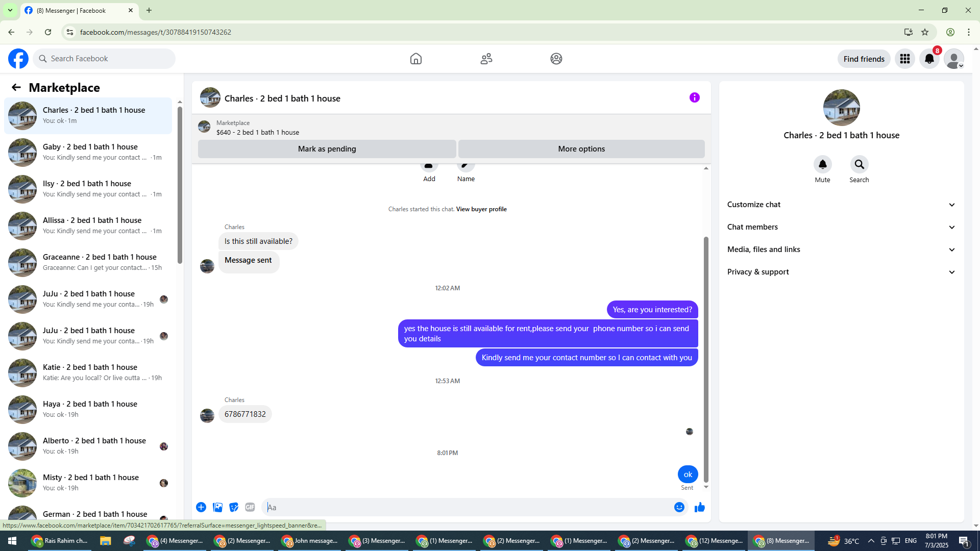This screenshot has width=980, height=551.
Task: Click the purple conversation information icon
Action: click(694, 97)
